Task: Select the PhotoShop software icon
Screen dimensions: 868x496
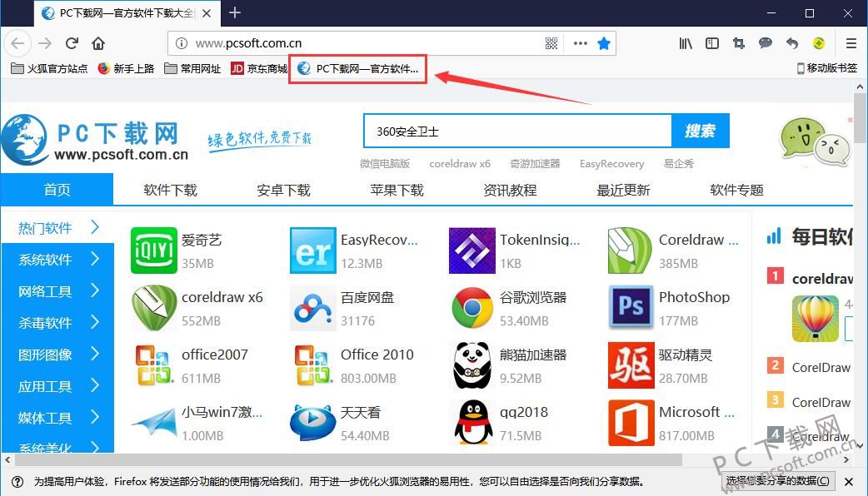Action: [631, 308]
